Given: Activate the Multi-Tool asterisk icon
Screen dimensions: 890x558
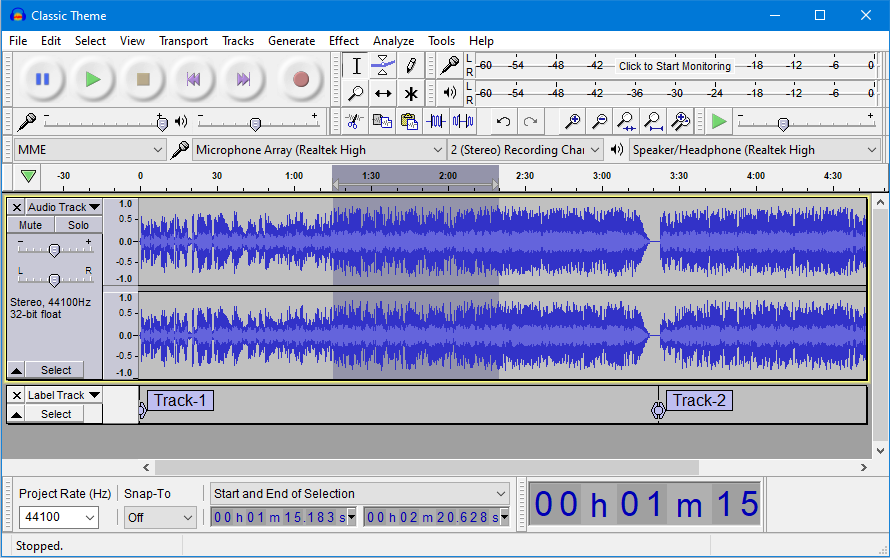Looking at the screenshot, I should 411,93.
